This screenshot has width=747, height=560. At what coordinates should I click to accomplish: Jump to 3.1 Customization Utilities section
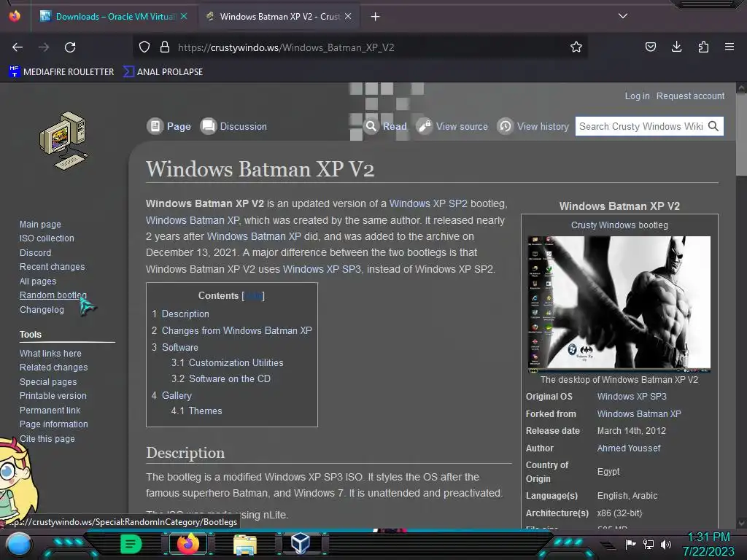[228, 363]
